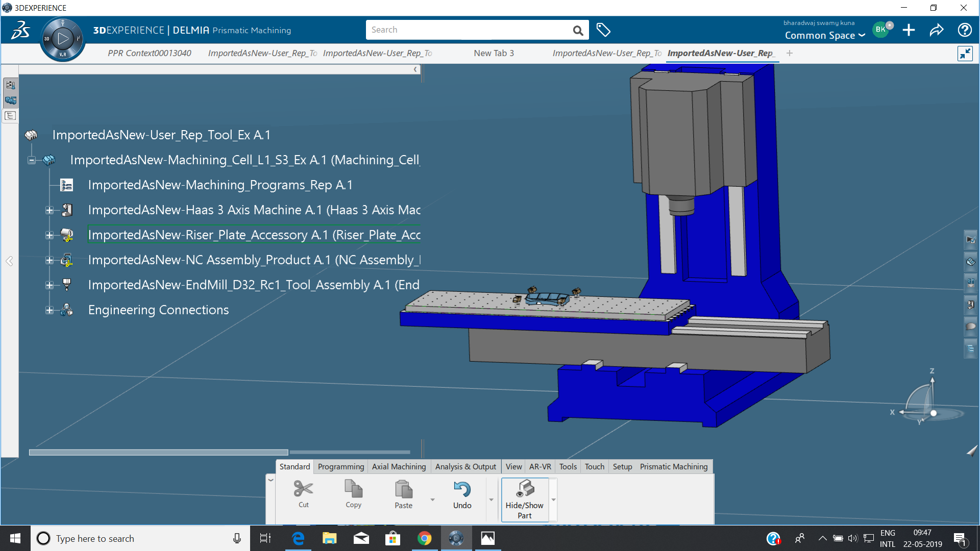
Task: Switch to the AR-VR tab
Action: [x=540, y=467]
